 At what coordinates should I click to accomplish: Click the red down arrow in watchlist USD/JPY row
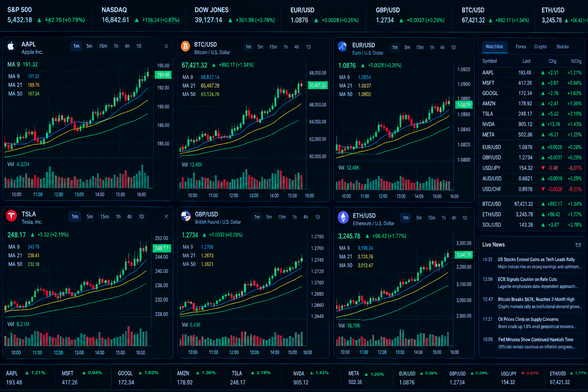pyautogui.click(x=543, y=168)
